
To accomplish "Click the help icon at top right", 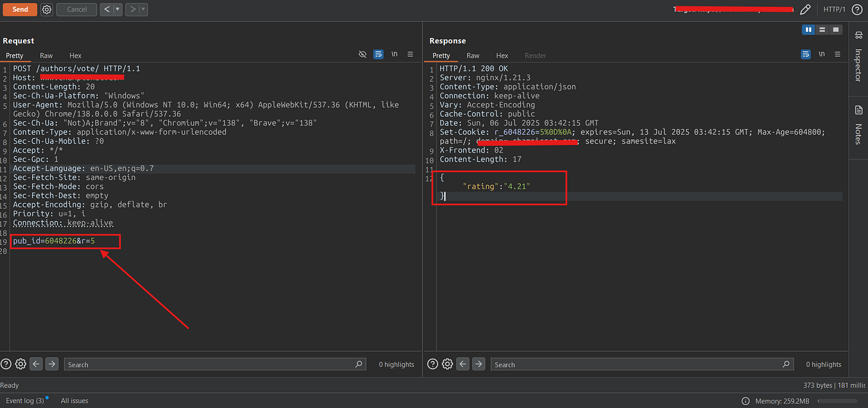I will [x=855, y=10].
